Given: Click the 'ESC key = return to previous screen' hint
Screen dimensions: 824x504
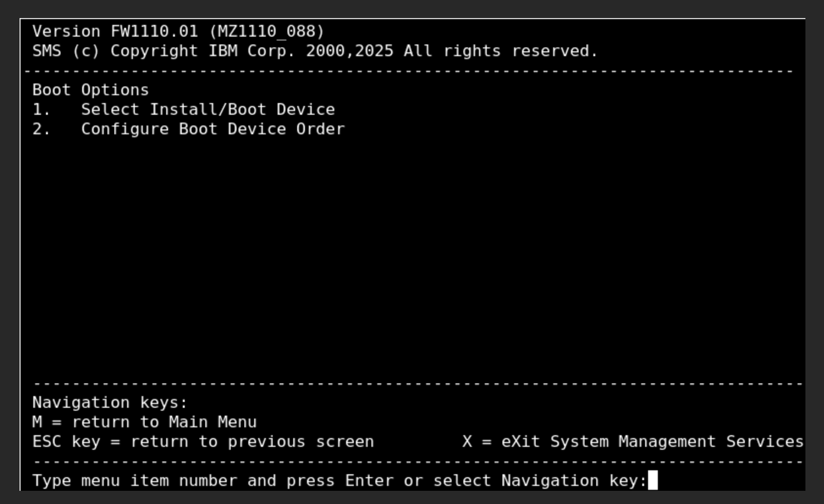Looking at the screenshot, I should point(203,441).
